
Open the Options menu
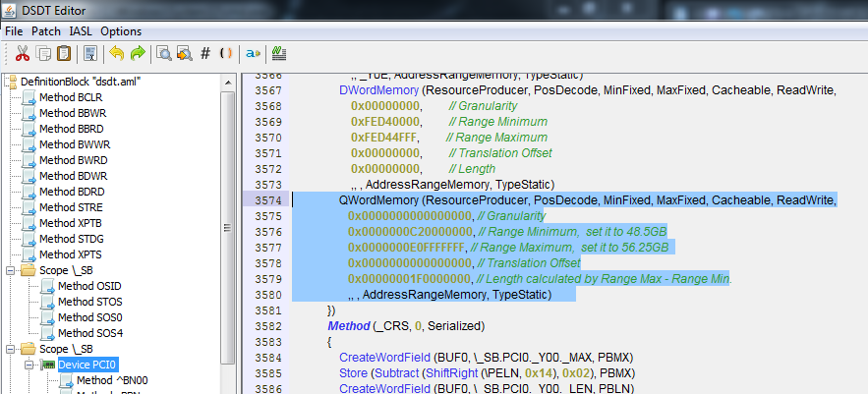pos(121,31)
